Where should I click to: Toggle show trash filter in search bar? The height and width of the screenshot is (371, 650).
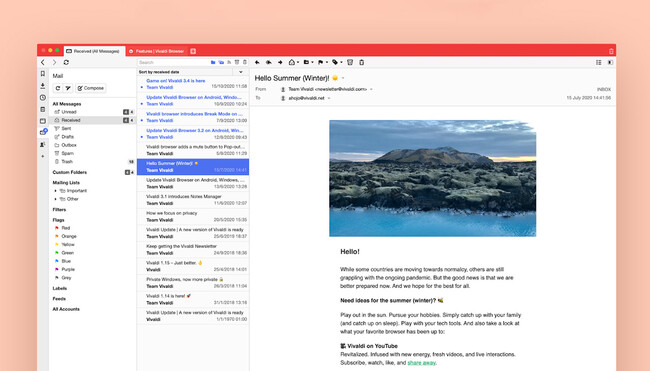[x=245, y=62]
